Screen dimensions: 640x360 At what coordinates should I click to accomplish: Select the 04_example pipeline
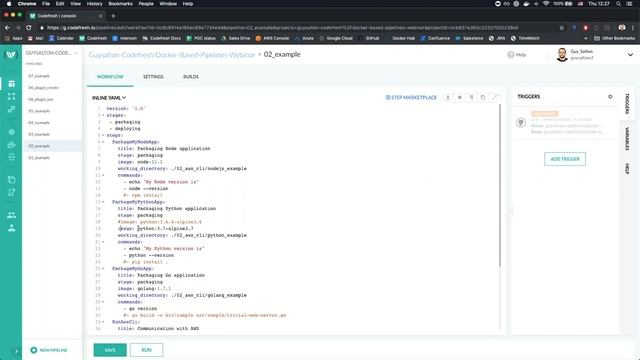pyautogui.click(x=39, y=122)
